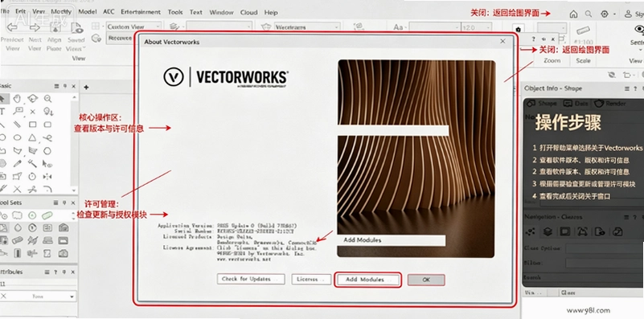The image size is (644, 319).
Task: Select the Freehand curve tool
Action: coord(47,137)
